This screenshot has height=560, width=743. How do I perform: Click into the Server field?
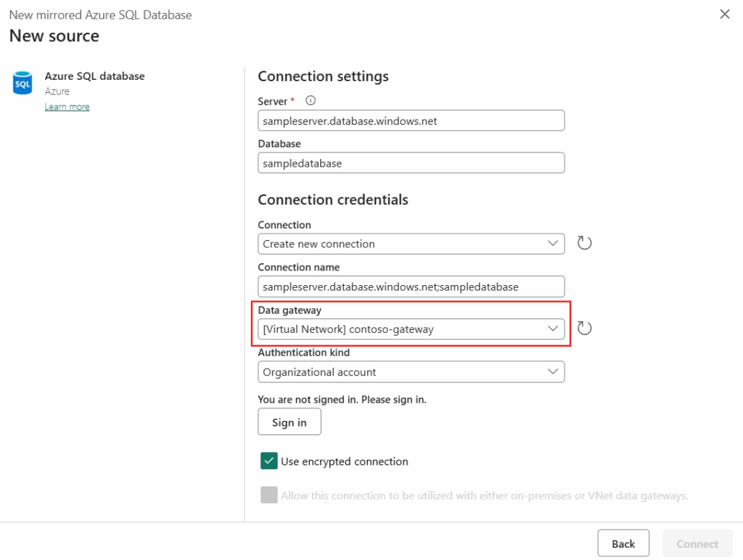pyautogui.click(x=411, y=121)
